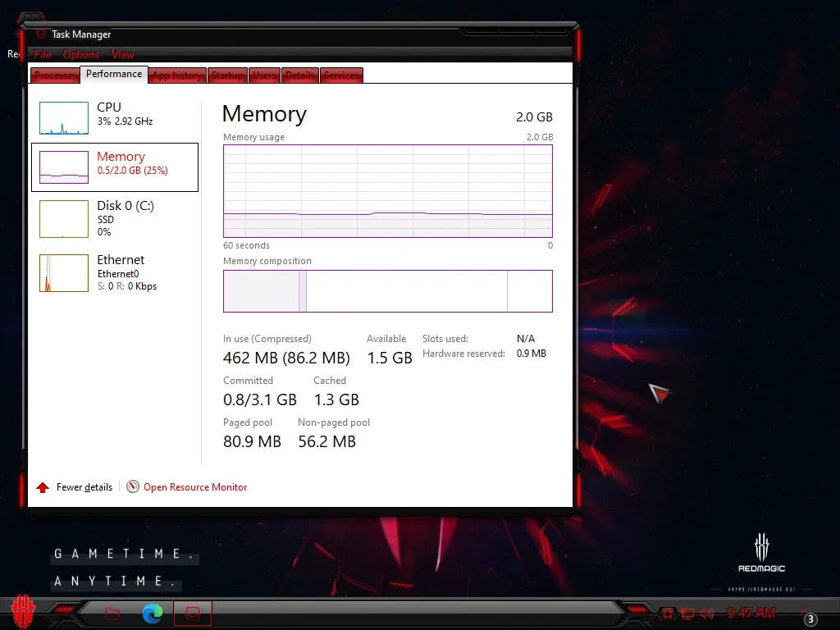Switch to the App history tab
This screenshot has width=840, height=630.
point(177,75)
